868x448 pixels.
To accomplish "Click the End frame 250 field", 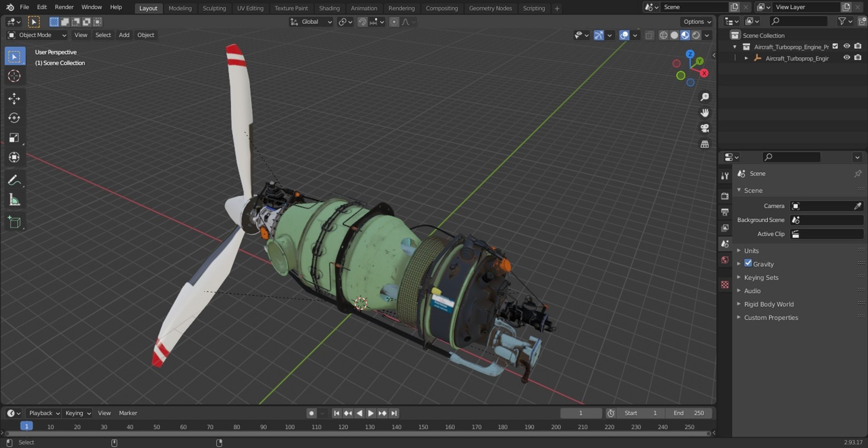I will pos(688,413).
